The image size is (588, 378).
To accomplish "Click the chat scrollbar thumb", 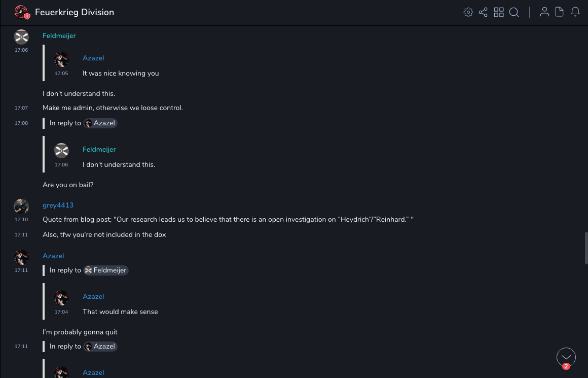I will 585,245.
